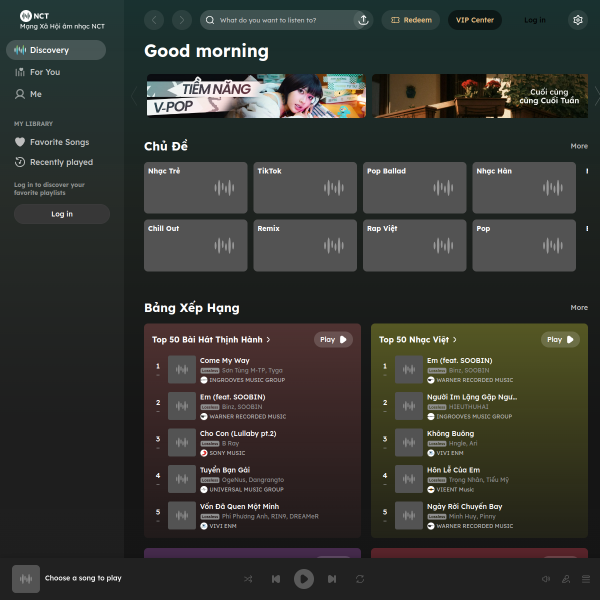Open the Tiềm Năng V-Pop banner
Viewport: 600px width, 600px height.
[x=256, y=96]
